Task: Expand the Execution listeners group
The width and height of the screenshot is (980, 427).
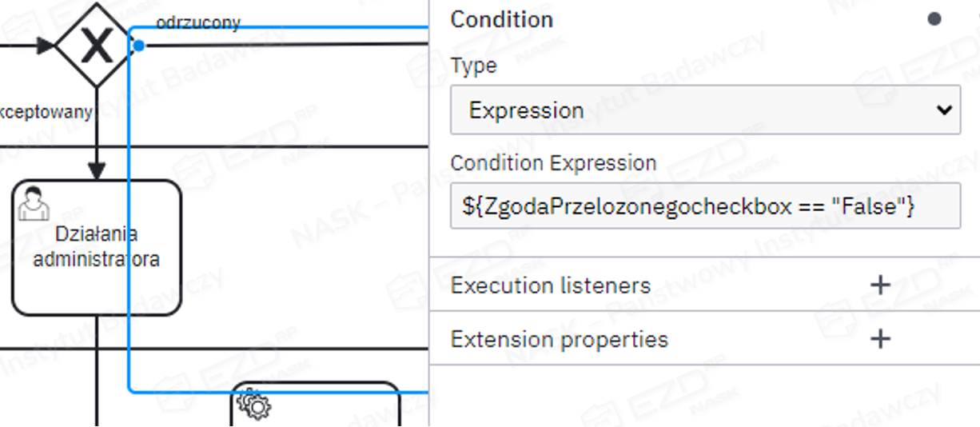Action: [551, 285]
